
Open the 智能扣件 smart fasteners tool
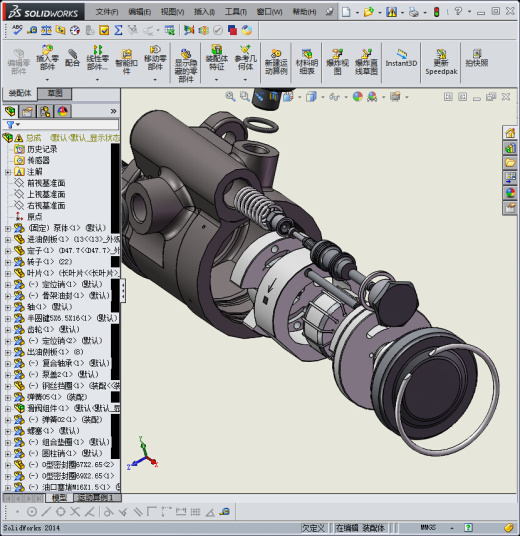click(x=126, y=62)
